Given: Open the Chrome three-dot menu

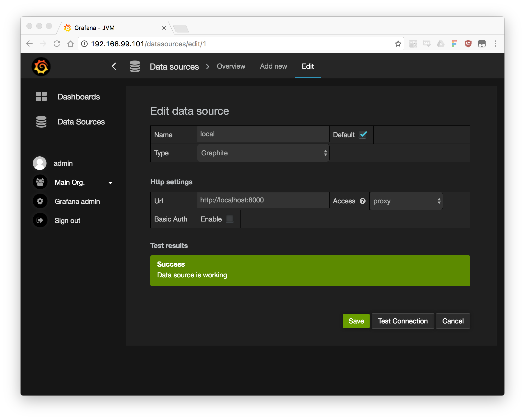Looking at the screenshot, I should click(x=496, y=44).
